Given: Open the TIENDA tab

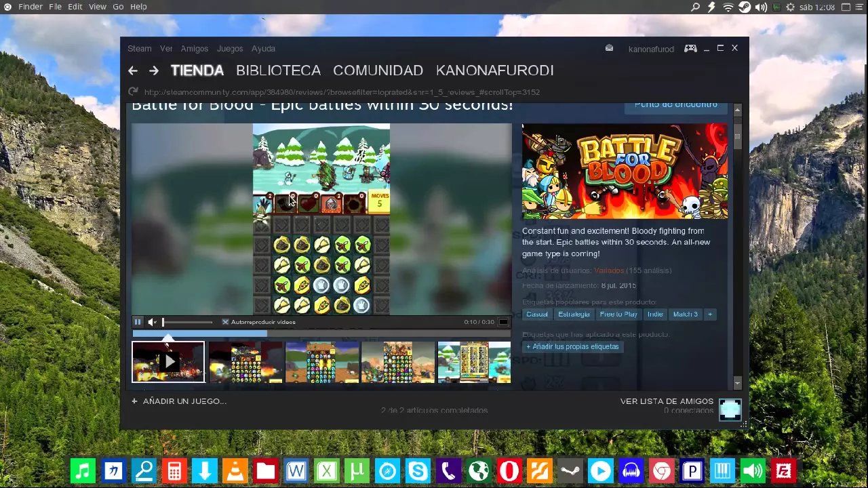Looking at the screenshot, I should pyautogui.click(x=197, y=70).
